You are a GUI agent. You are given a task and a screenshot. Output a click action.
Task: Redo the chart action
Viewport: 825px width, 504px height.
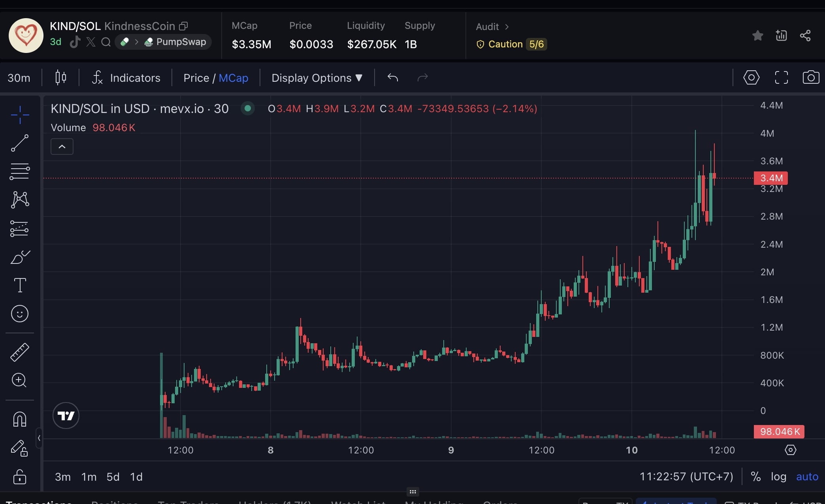point(423,77)
